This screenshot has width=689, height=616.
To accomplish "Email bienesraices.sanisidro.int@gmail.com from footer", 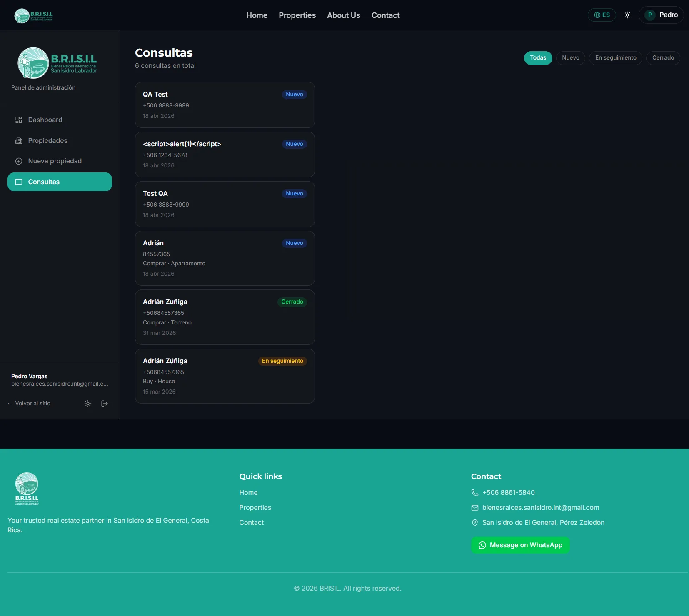I will [x=541, y=508].
